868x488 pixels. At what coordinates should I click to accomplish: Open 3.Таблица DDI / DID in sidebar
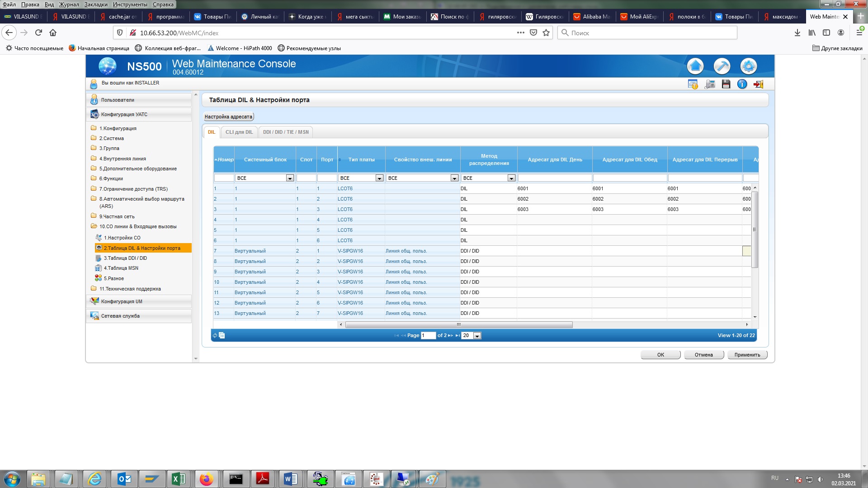coord(125,258)
